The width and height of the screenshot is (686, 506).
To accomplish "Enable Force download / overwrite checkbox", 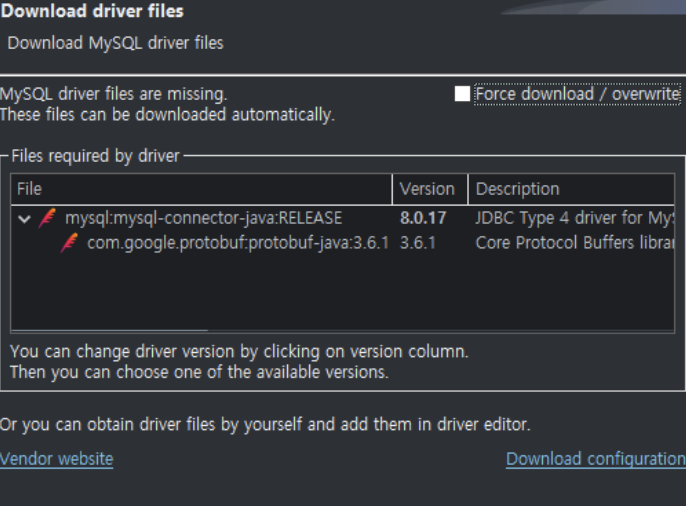I will click(462, 94).
